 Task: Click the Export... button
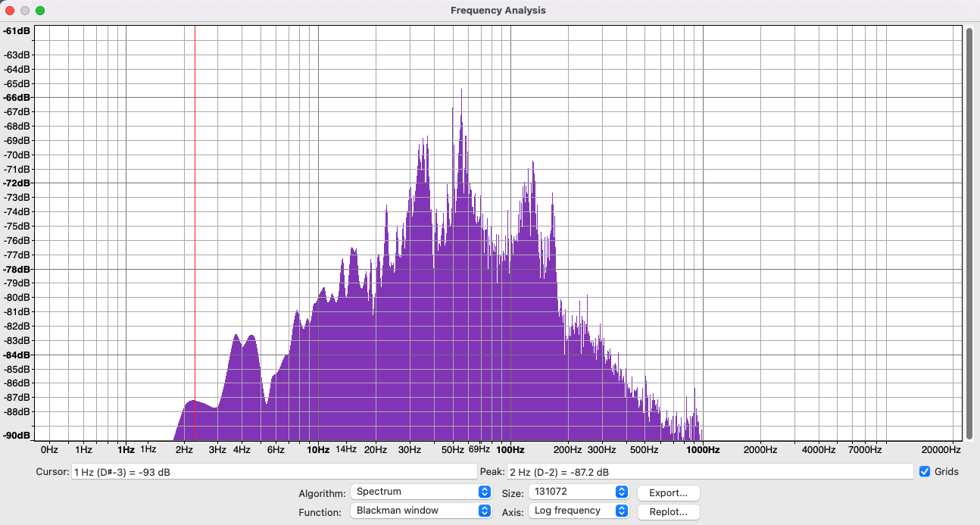[668, 493]
